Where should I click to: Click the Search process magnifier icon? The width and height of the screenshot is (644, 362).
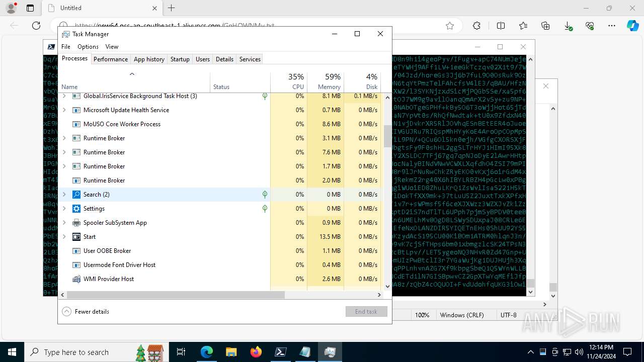[76, 195]
